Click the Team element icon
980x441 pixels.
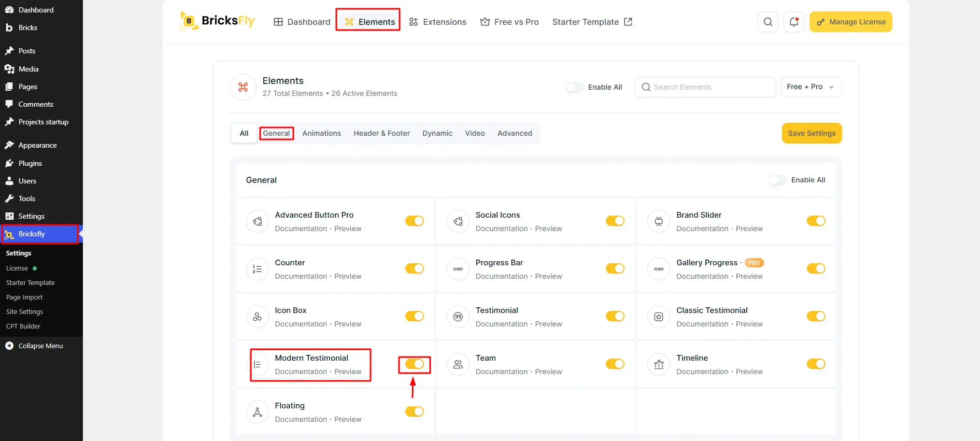[x=458, y=364]
